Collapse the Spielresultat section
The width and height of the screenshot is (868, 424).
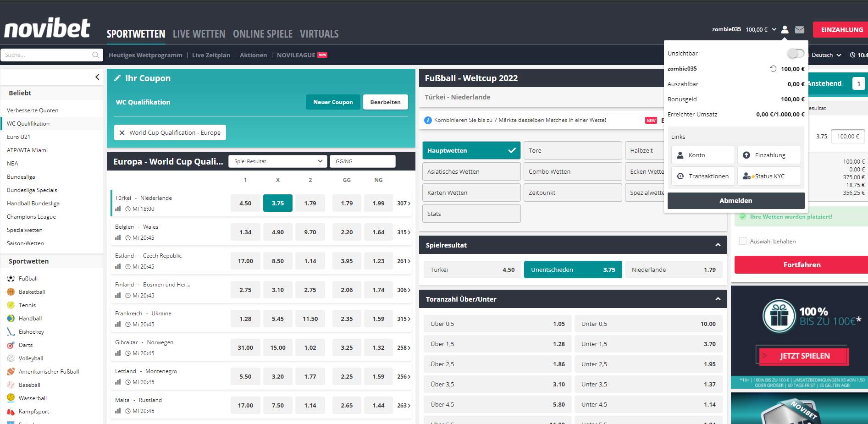coord(718,245)
